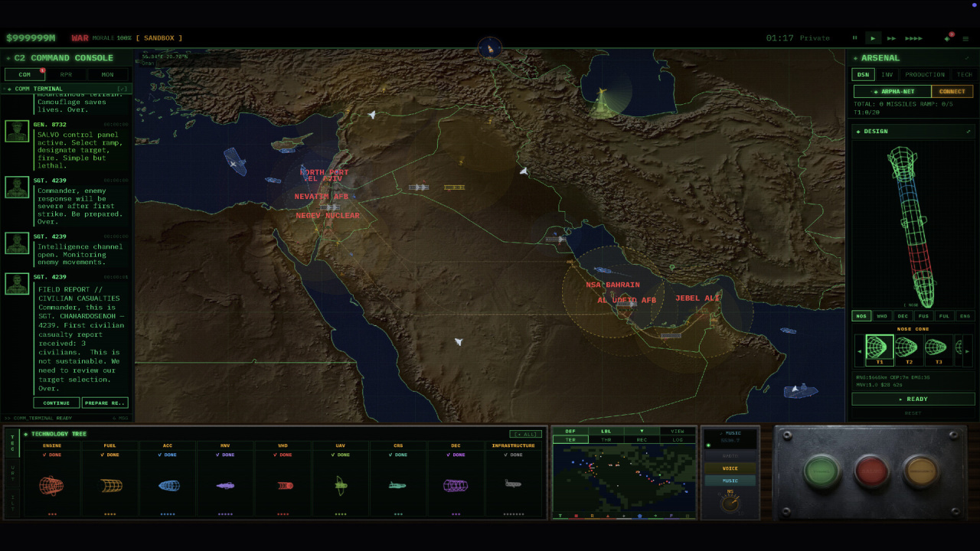Viewport: 980px width, 551px height.
Task: Toggle MUSIC audio channel
Action: click(x=730, y=481)
